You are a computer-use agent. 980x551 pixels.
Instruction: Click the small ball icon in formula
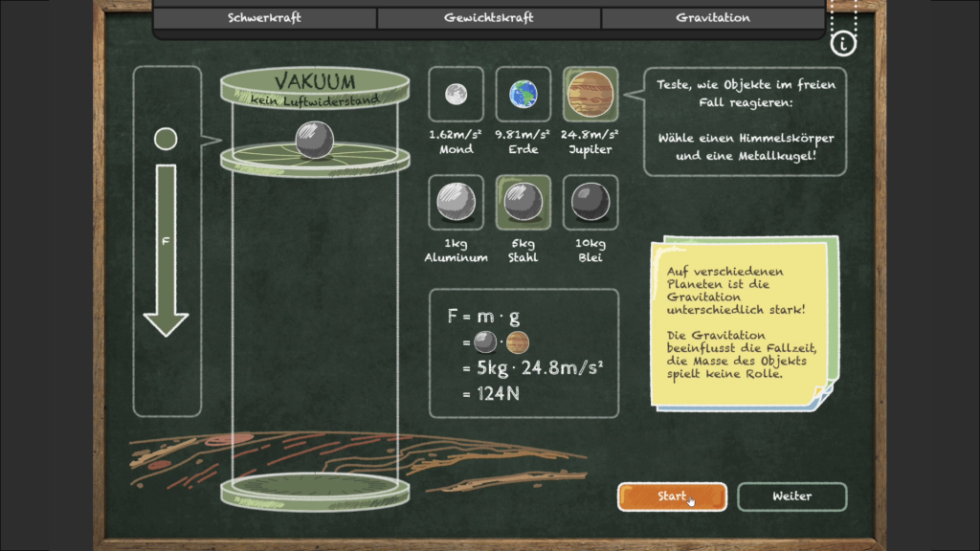[486, 342]
